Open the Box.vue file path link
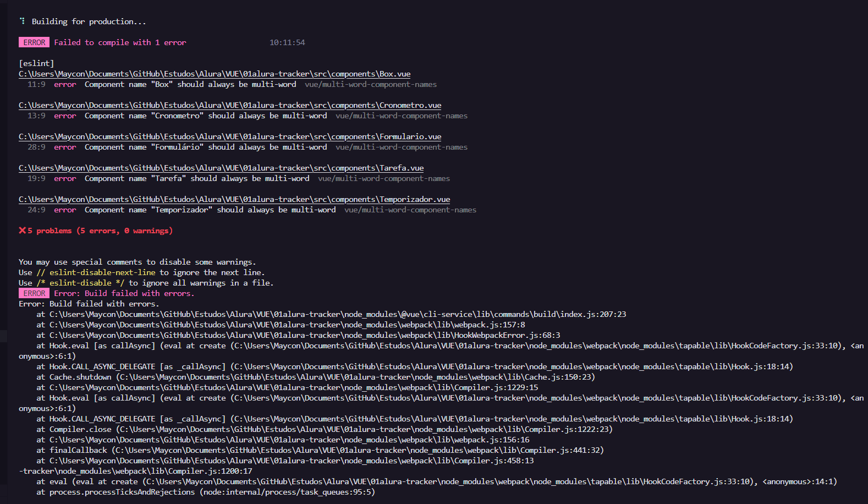 pos(215,74)
